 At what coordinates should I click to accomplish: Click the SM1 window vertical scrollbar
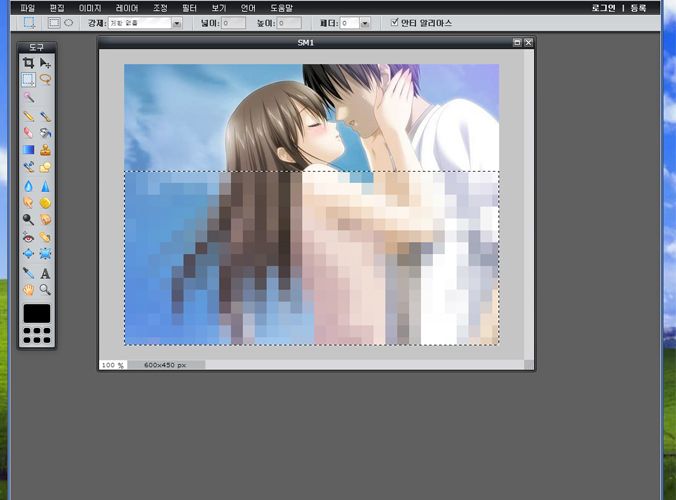529,205
